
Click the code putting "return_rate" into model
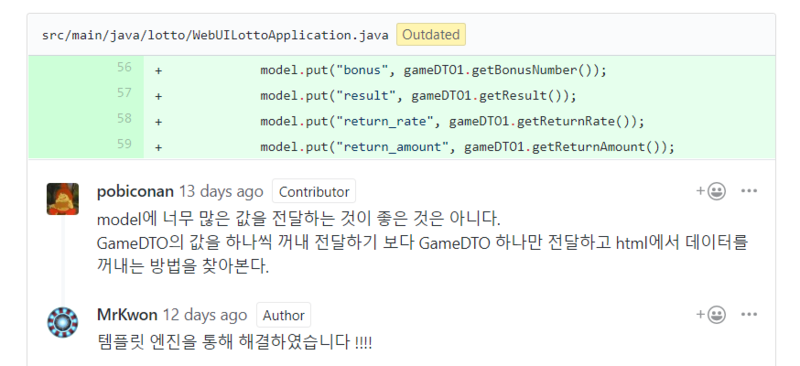[x=453, y=121]
